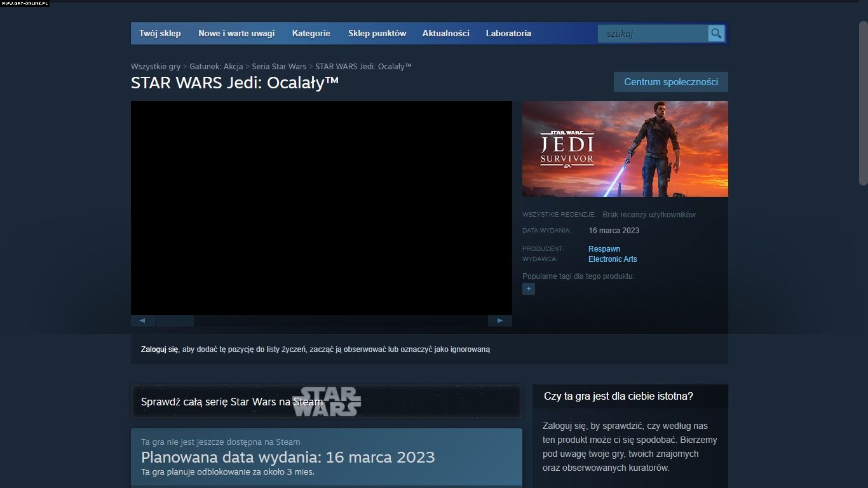This screenshot has height=488, width=868.
Task: Click Seria Star Wars breadcrumb link
Action: pyautogui.click(x=279, y=67)
